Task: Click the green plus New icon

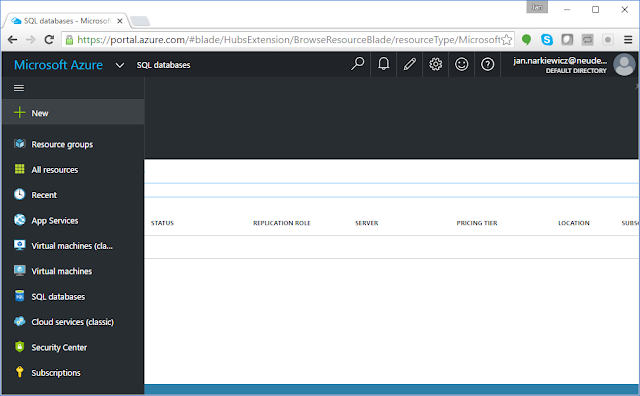Action: point(20,112)
